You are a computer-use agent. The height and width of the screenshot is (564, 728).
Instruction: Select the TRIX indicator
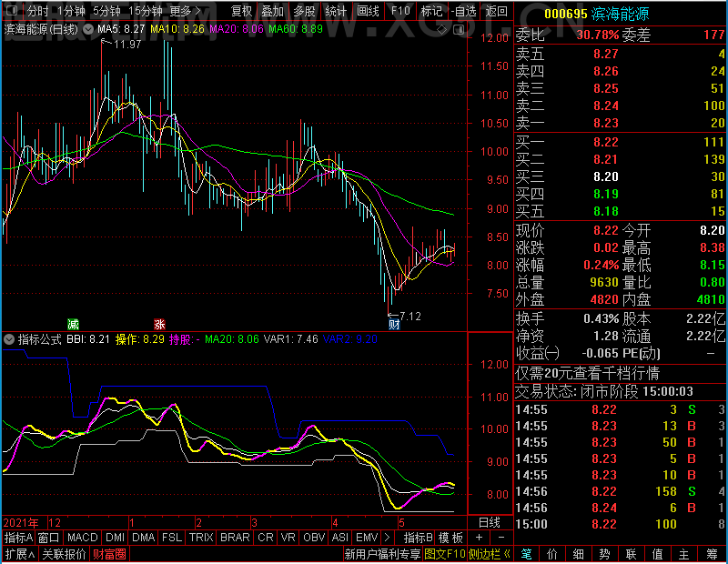pyautogui.click(x=201, y=538)
